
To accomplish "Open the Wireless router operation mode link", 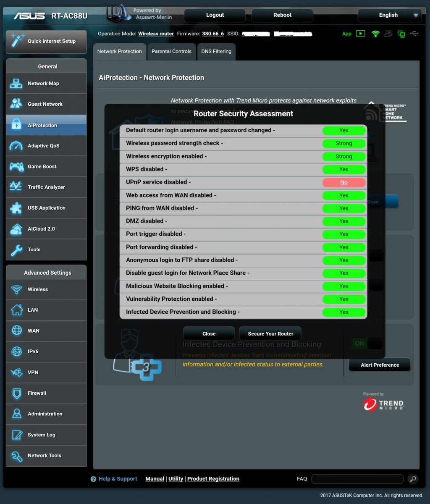I will point(156,34).
